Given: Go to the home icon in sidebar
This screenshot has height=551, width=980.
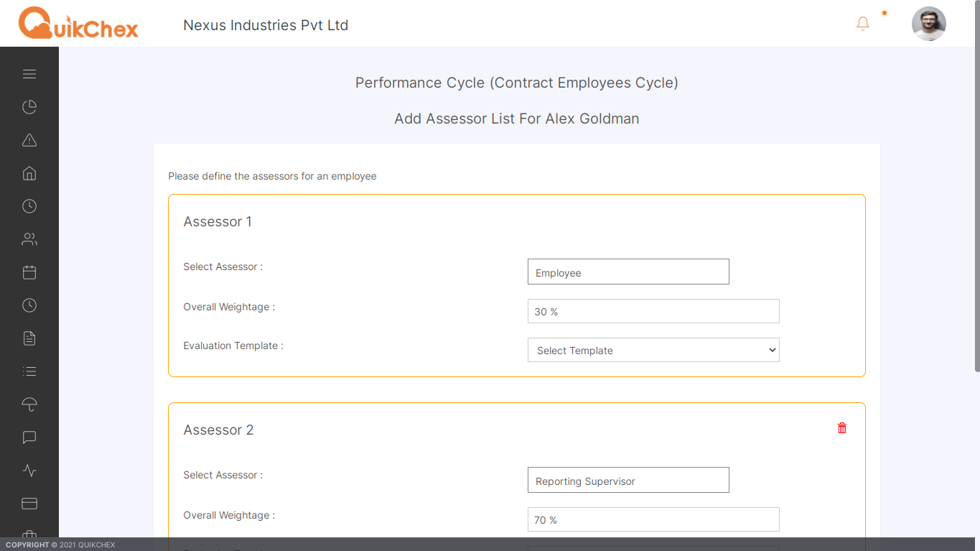Looking at the screenshot, I should (x=29, y=173).
